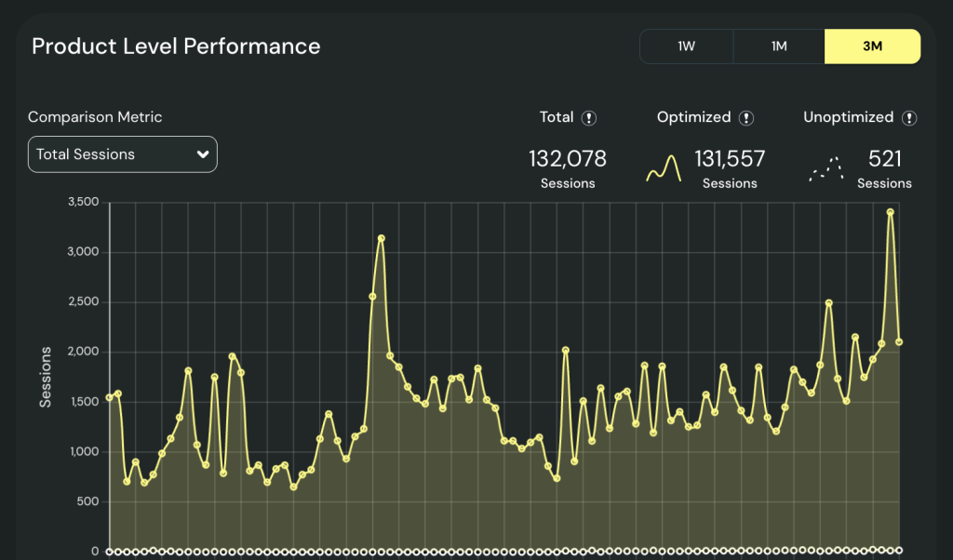The width and height of the screenshot is (953, 560).
Task: Click the first yellow data point at chart's left edge
Action: coord(110,398)
